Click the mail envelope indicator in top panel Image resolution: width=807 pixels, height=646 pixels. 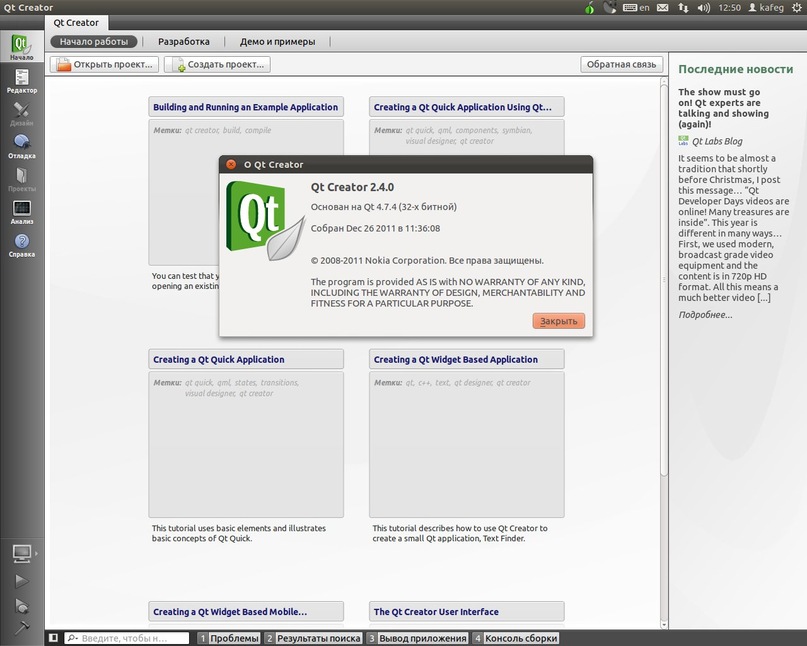tap(662, 8)
